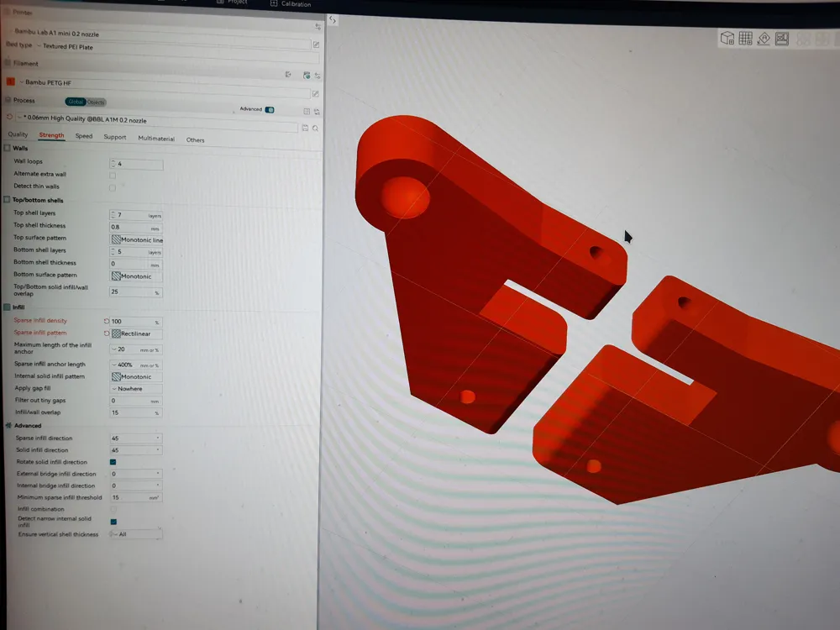Open Ensure vertical shell thickness dropdown
Image resolution: width=840 pixels, height=630 pixels.
pos(135,534)
